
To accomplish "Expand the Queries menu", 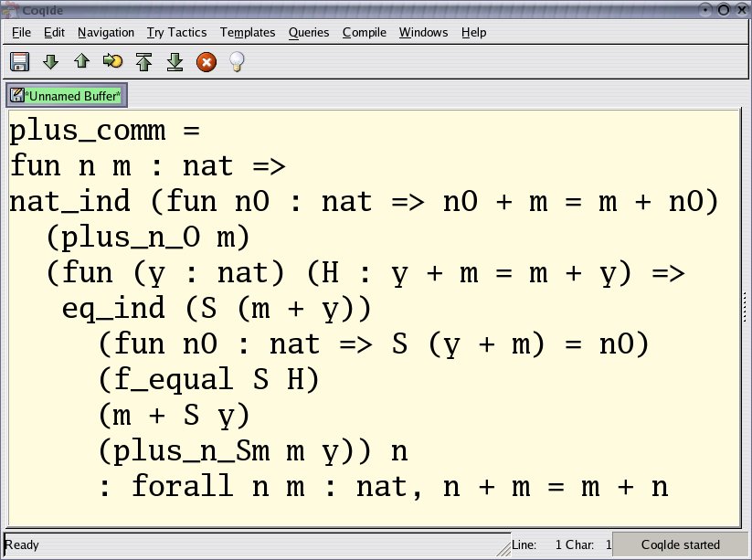I will (x=309, y=32).
